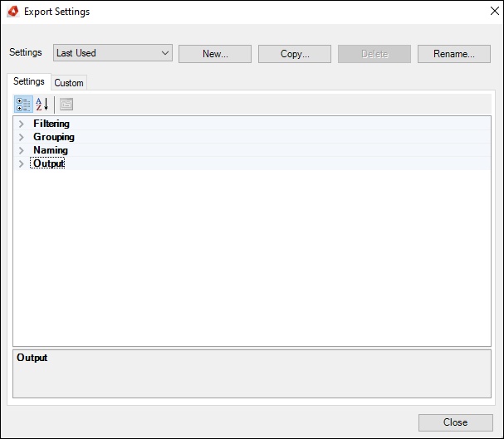Close the dialog with Close button

point(456,422)
